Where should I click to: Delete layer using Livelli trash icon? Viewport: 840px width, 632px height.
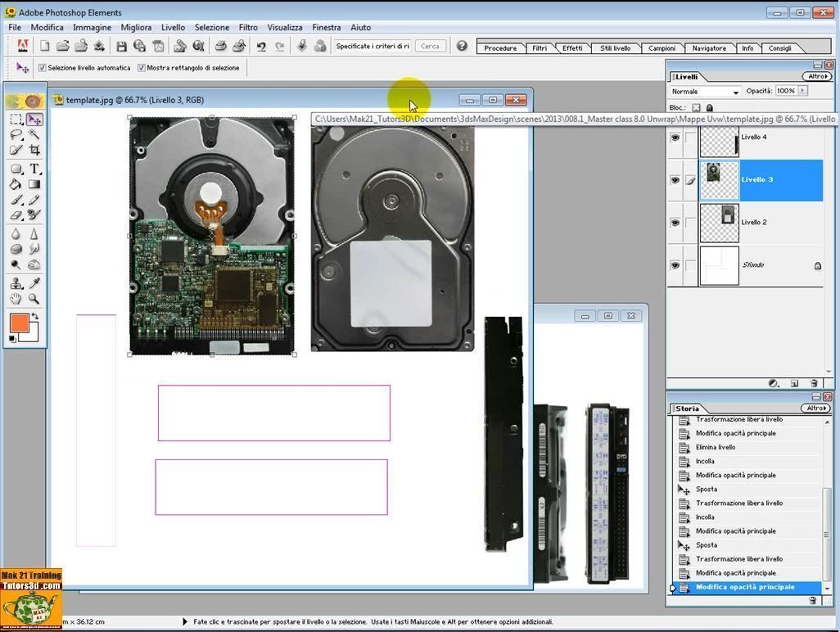coord(814,383)
